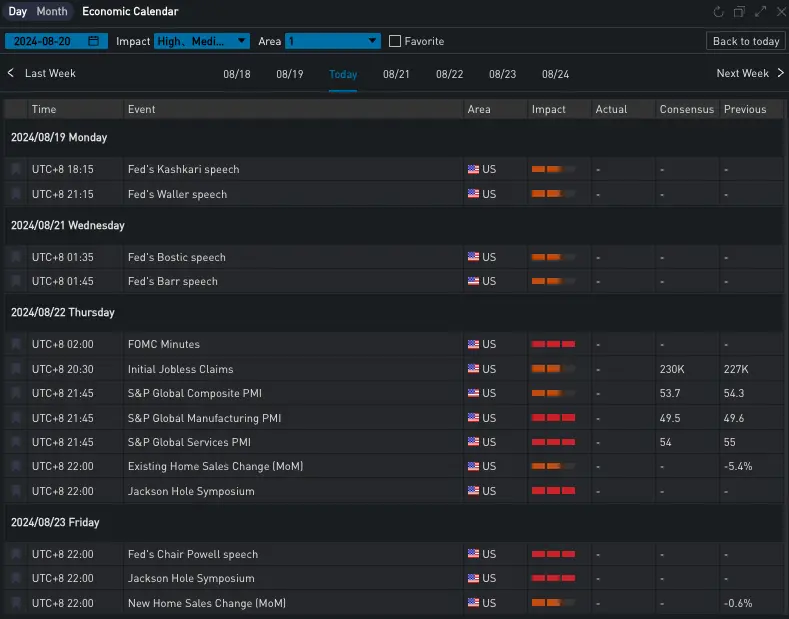Go to Next Week
789x619 pixels.
pos(750,73)
